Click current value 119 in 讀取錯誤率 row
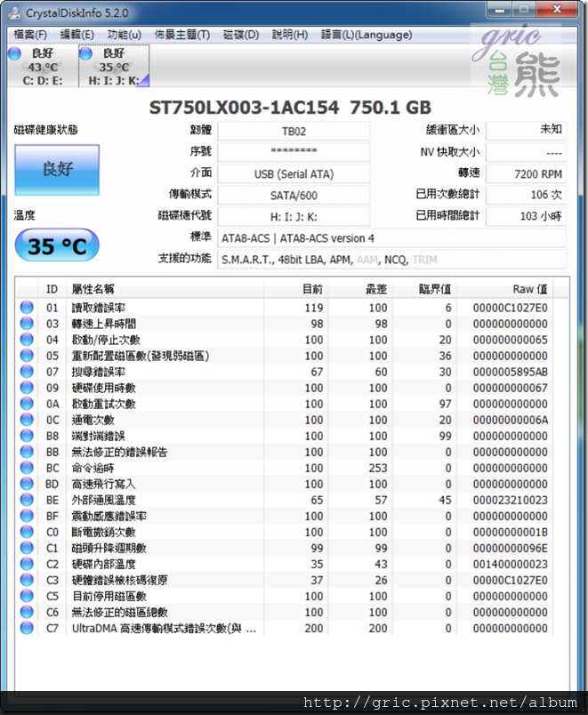 (314, 308)
